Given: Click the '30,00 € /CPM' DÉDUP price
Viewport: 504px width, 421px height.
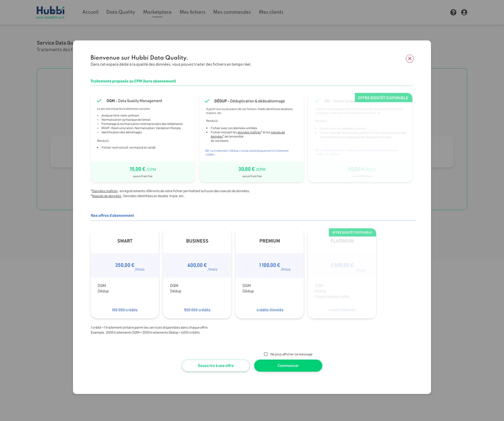Looking at the screenshot, I should coord(252,169).
